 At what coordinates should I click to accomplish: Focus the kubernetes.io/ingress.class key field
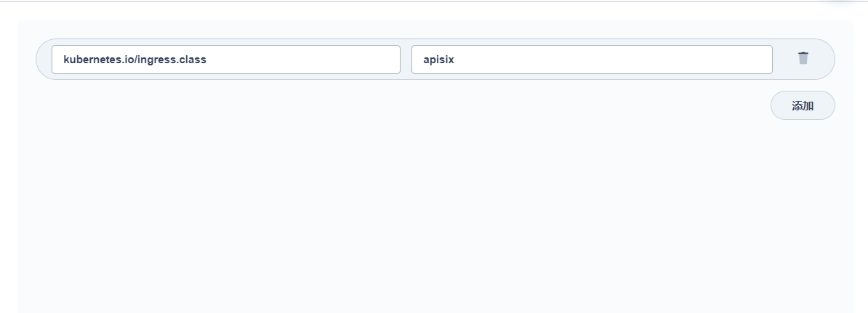point(226,60)
